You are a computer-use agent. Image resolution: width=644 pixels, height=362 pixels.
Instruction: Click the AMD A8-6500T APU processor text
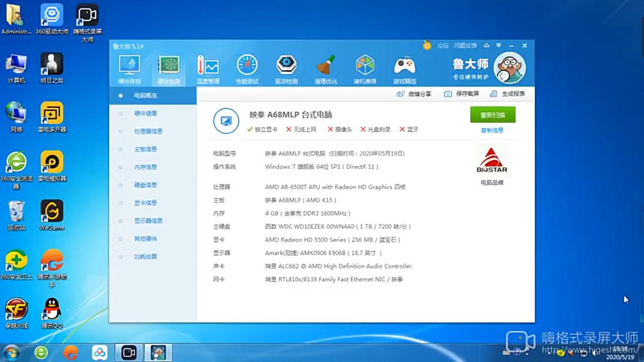point(335,187)
